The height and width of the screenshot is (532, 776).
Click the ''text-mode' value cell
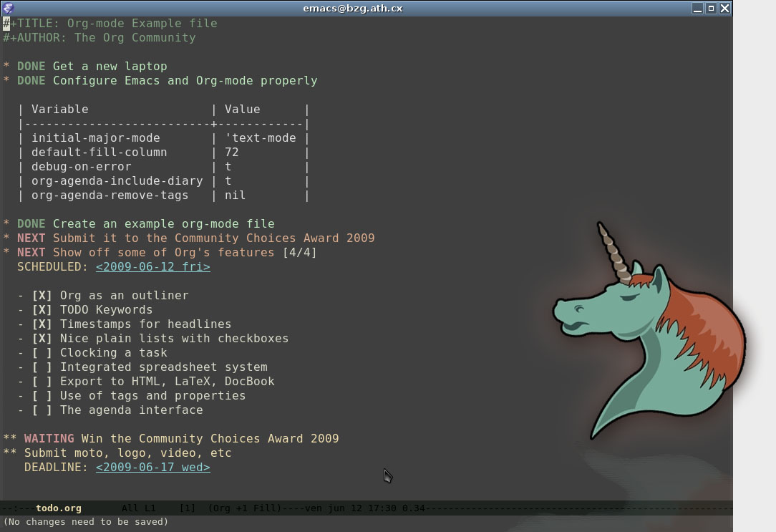click(x=261, y=138)
